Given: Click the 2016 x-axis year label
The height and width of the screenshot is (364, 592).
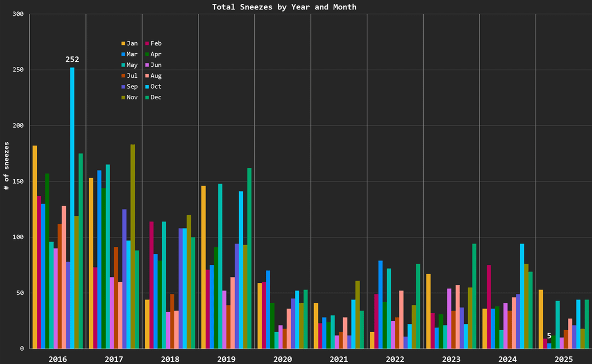Looking at the screenshot, I should point(58,359).
